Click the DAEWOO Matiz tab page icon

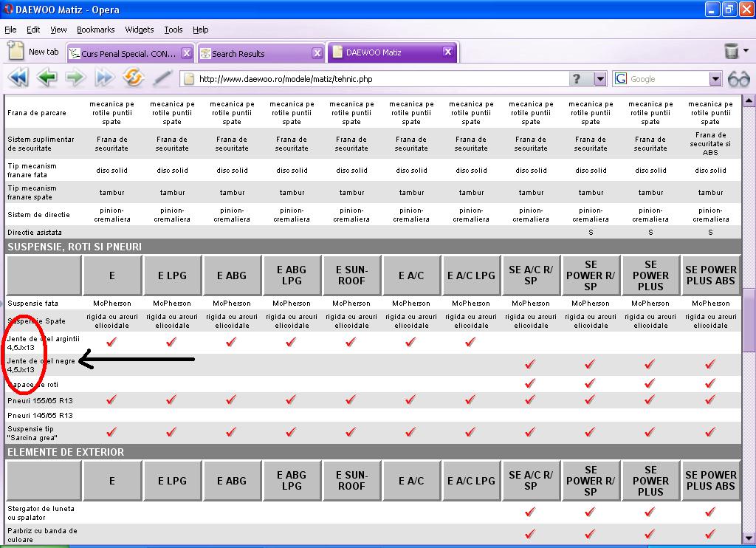(337, 52)
